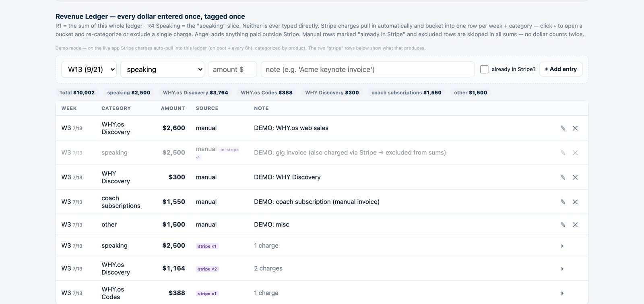This screenshot has height=304, width=644.
Task: Click the $1,164 amount cell
Action: click(173, 268)
